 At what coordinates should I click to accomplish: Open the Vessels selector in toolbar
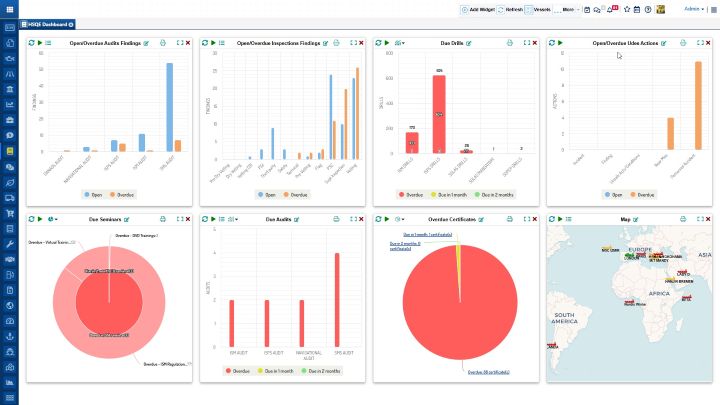(542, 9)
